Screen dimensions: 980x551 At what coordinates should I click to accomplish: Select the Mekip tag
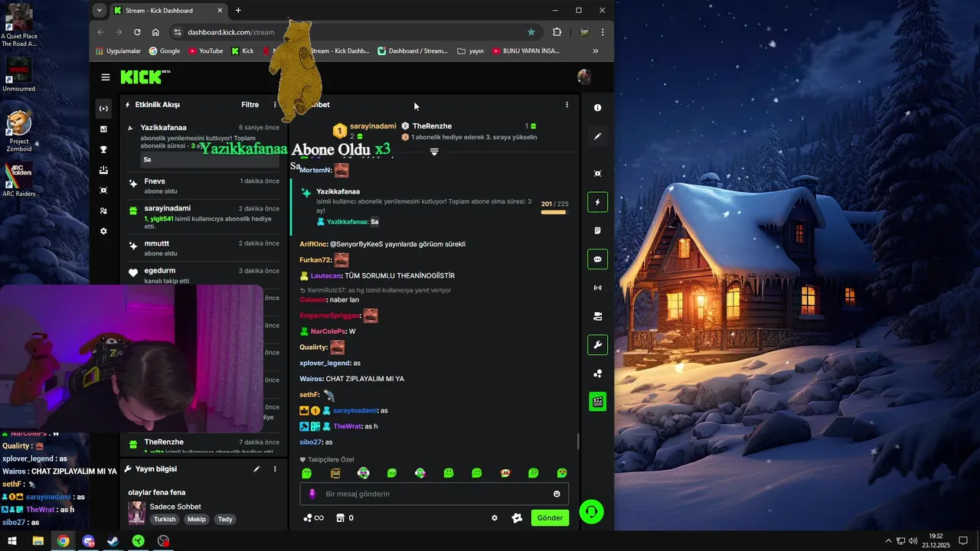coord(197,519)
